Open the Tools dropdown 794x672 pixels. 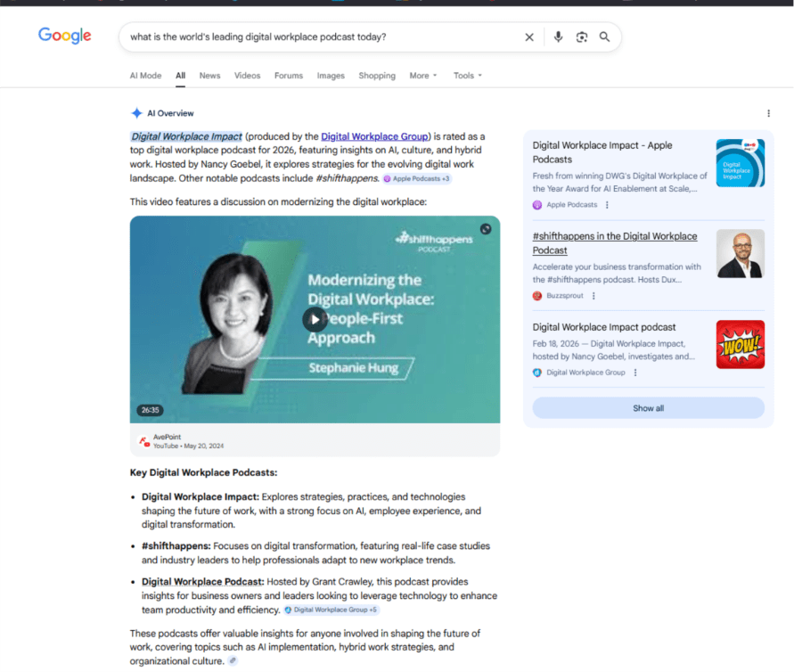click(x=467, y=76)
